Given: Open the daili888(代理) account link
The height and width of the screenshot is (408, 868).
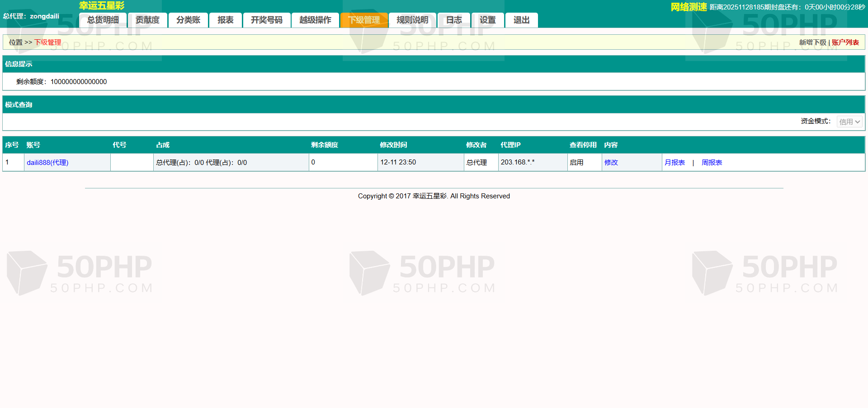Looking at the screenshot, I should click(x=47, y=163).
